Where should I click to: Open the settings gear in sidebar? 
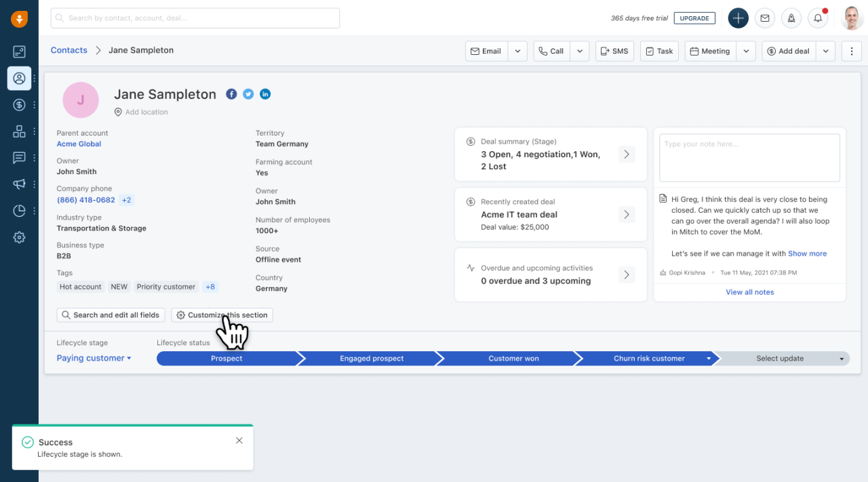tap(19, 237)
